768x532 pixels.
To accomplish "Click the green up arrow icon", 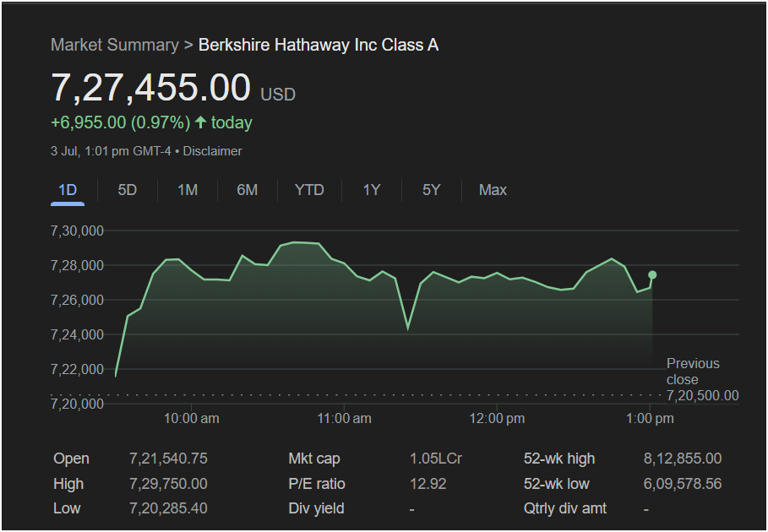I will (200, 122).
